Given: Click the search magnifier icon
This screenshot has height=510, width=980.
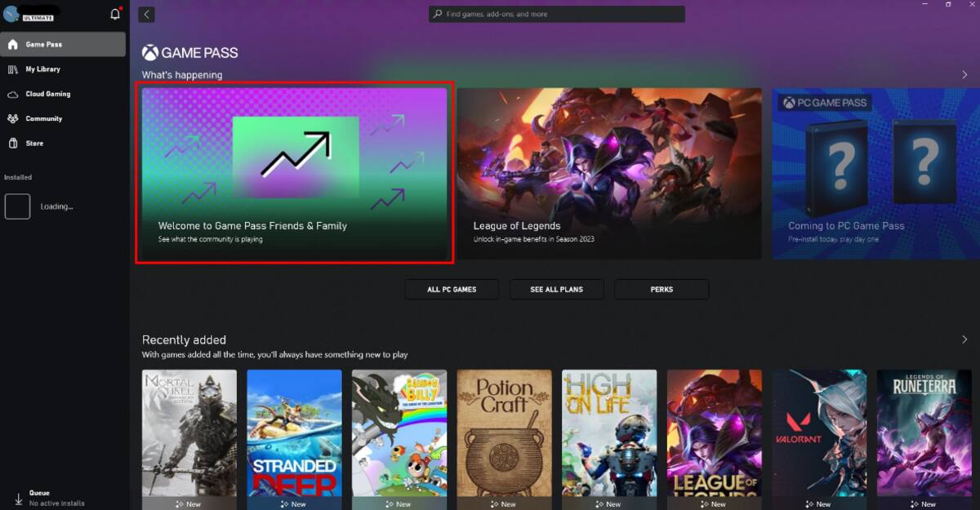Looking at the screenshot, I should tap(439, 14).
